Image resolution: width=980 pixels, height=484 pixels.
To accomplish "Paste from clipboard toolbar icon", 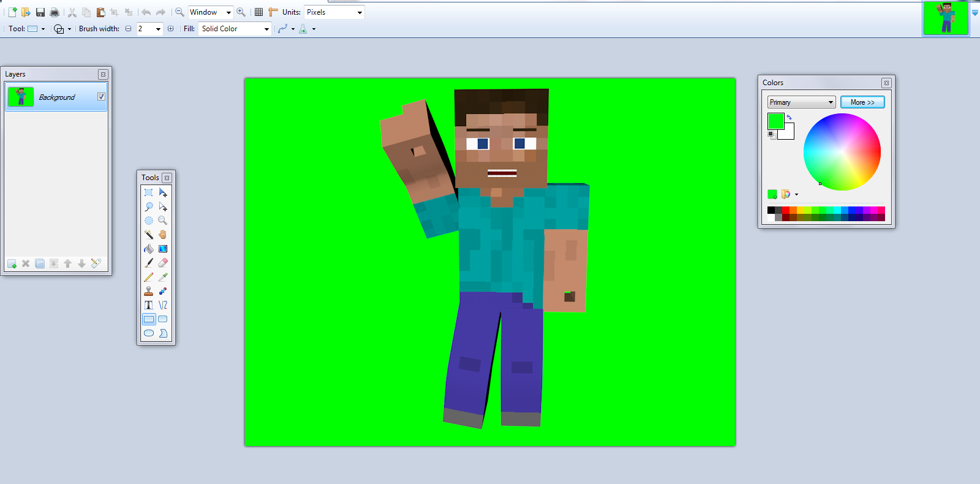I will (x=100, y=12).
